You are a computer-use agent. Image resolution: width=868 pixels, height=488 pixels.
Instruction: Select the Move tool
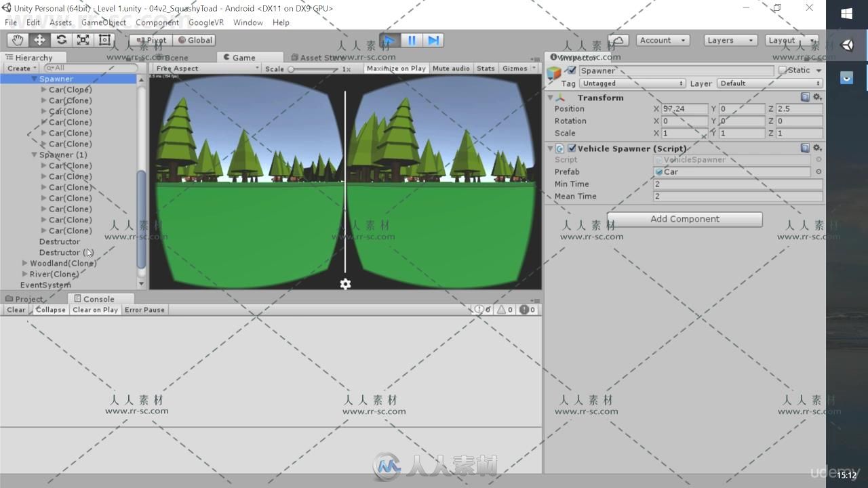tap(39, 40)
